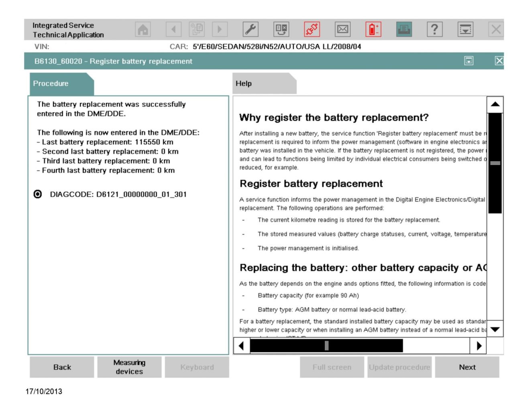Screen dimensions: 532x411
Task: Click the help pane down arrow
Action: 495,330
